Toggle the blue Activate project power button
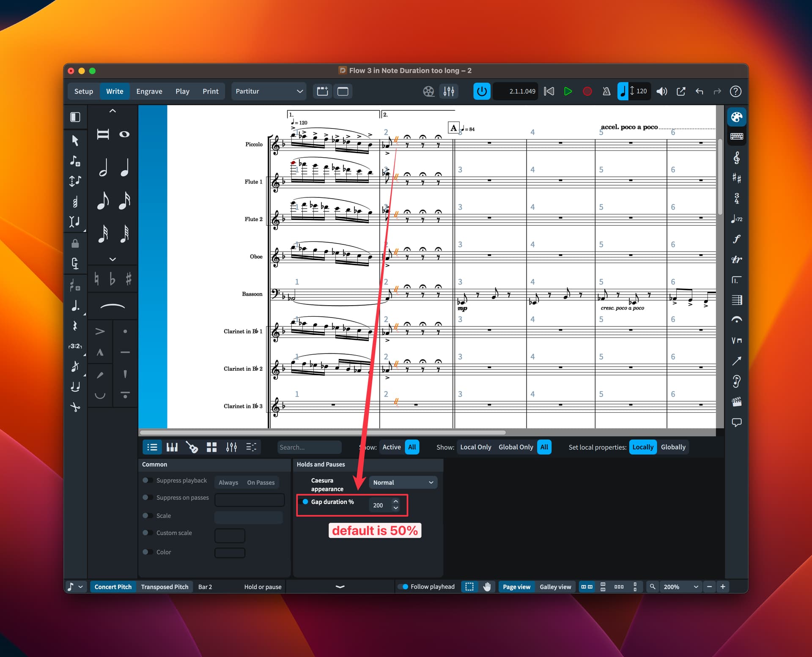The height and width of the screenshot is (657, 812). point(481,91)
